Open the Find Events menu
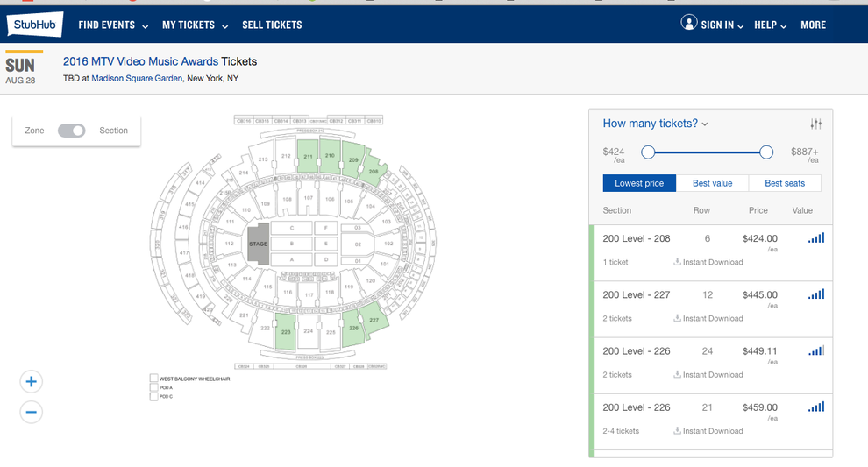 click(x=113, y=25)
